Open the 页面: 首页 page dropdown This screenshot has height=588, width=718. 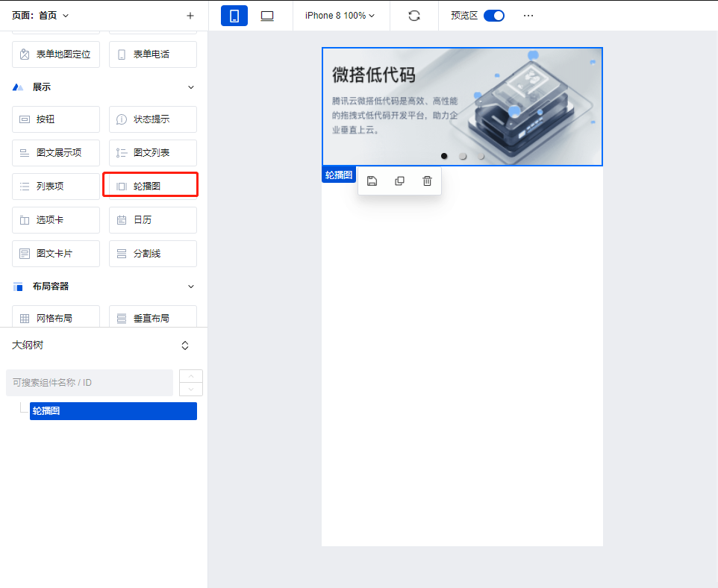tap(40, 16)
